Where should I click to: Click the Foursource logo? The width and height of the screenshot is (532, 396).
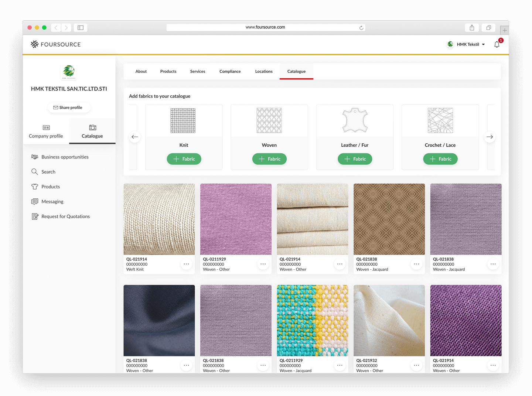pyautogui.click(x=55, y=44)
